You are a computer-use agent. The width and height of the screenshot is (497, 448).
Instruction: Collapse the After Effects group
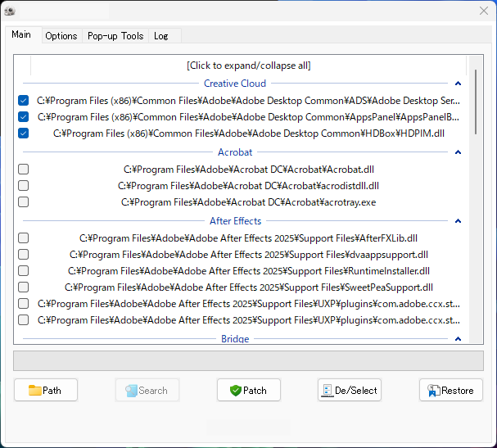pos(458,221)
